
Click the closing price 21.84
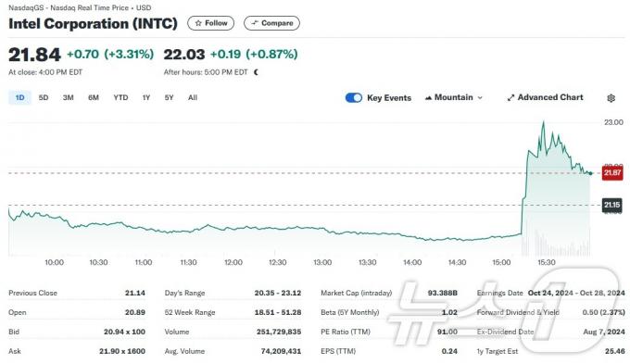[x=34, y=55]
